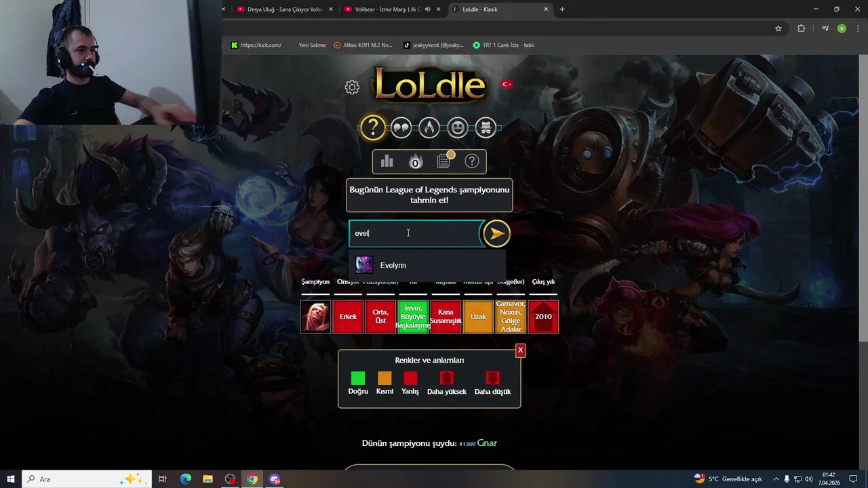The width and height of the screenshot is (868, 488).
Task: Open the streak flame counter showing 0
Action: click(x=416, y=161)
